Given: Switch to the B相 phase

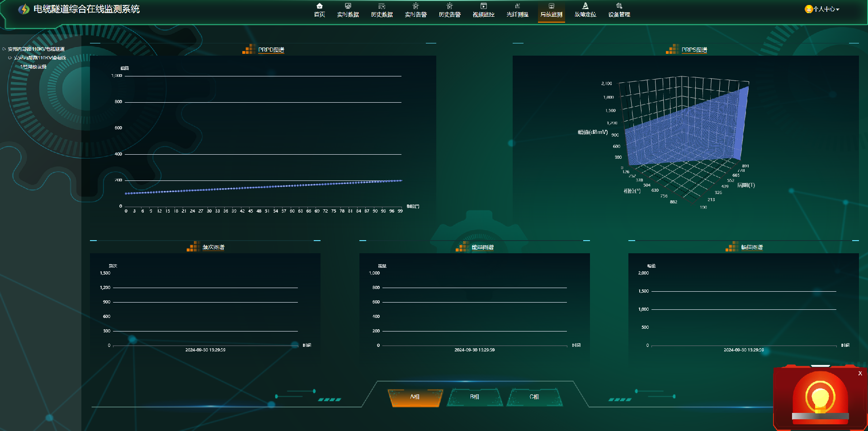Looking at the screenshot, I should [x=474, y=397].
